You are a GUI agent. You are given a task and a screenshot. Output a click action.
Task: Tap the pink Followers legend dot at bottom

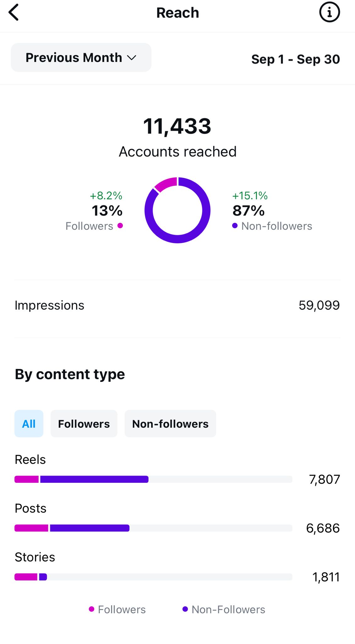[x=91, y=609]
